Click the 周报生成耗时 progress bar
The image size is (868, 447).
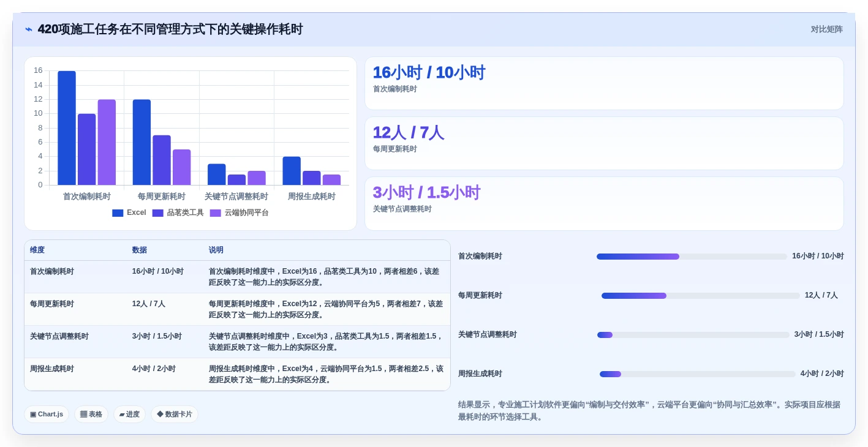[698, 374]
